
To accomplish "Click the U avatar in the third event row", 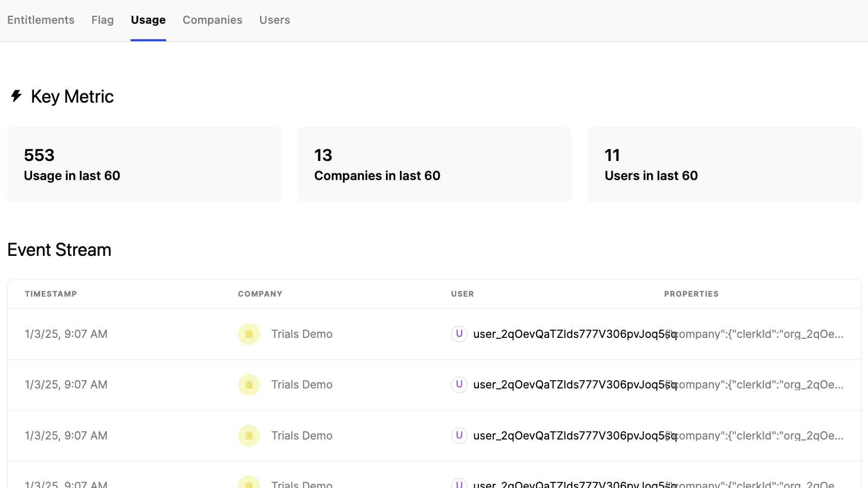I will click(x=459, y=435).
